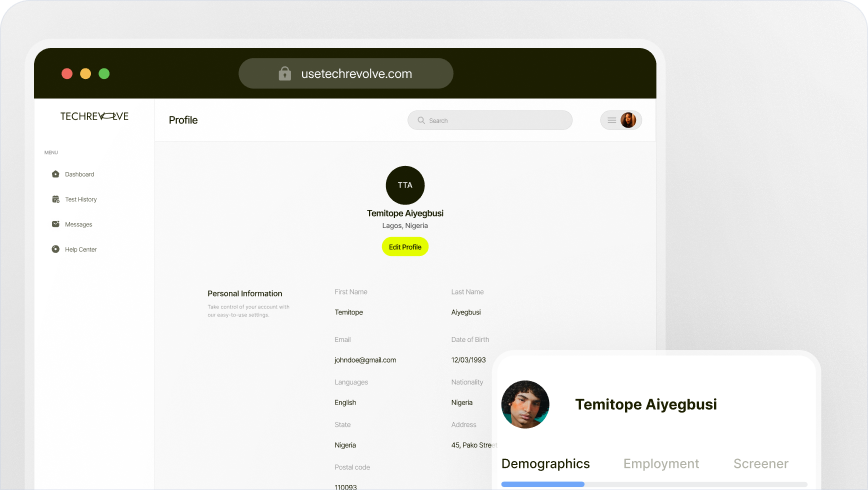The width and height of the screenshot is (868, 490).
Task: Click the Help Center link
Action: 81,250
